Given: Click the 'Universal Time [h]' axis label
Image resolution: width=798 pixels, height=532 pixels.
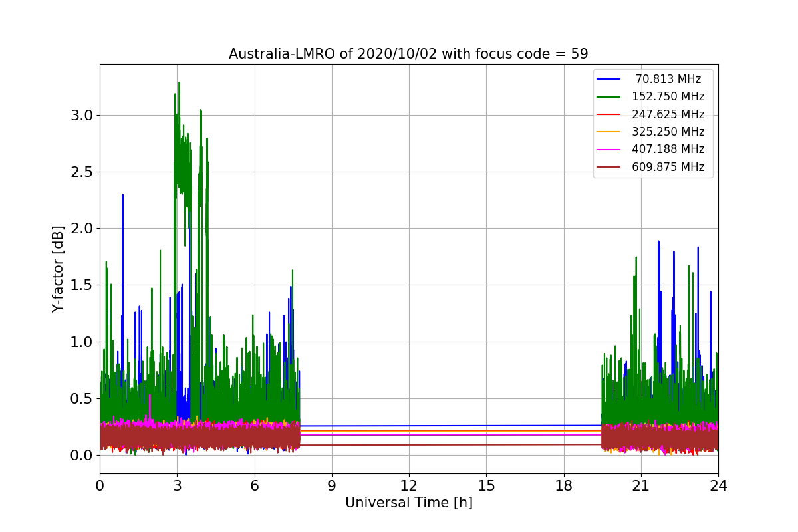Looking at the screenshot, I should click(x=409, y=503).
